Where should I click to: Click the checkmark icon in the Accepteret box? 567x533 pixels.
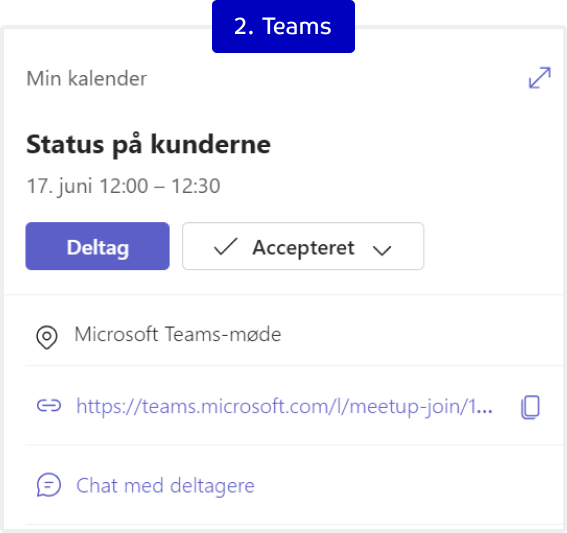[x=226, y=247]
